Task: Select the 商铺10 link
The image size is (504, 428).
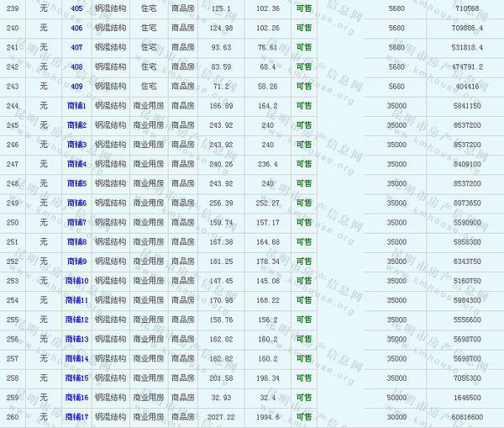Action: 76,280
